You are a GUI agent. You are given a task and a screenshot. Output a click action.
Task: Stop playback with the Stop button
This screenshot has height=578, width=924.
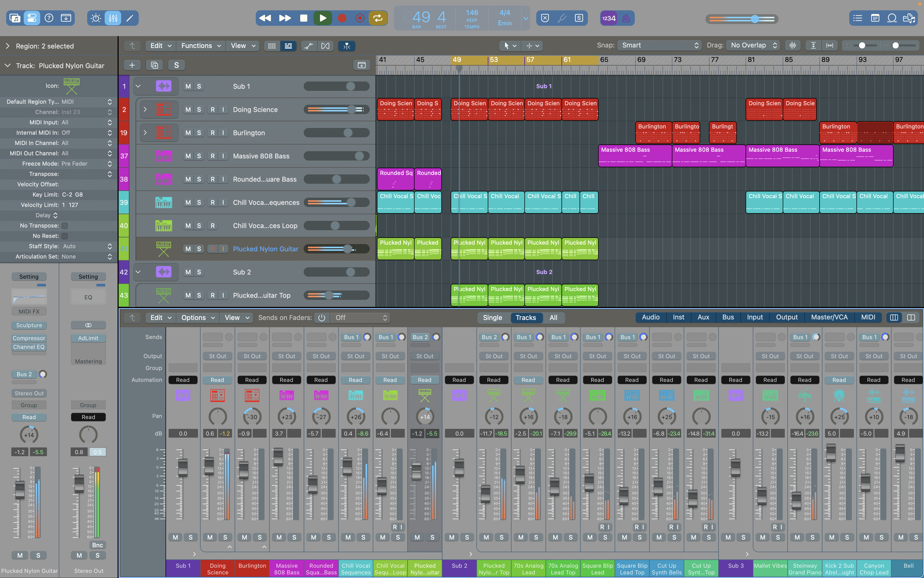[303, 18]
